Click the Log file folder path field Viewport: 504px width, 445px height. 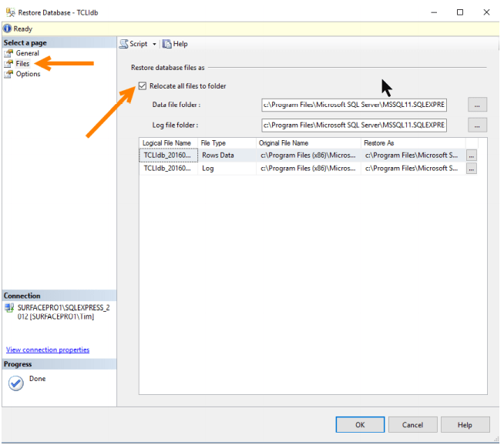point(354,125)
